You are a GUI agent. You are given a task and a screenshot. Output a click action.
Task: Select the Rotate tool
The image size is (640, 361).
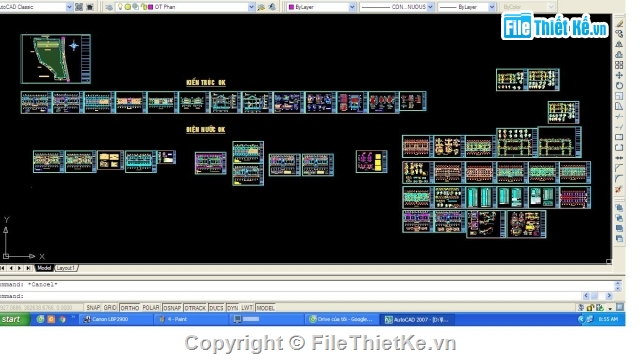tap(620, 86)
